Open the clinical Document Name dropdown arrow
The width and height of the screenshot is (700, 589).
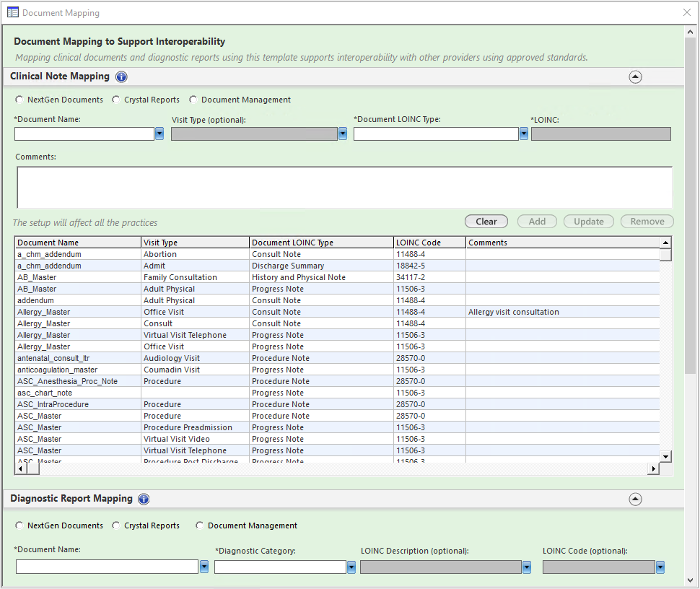pos(159,134)
